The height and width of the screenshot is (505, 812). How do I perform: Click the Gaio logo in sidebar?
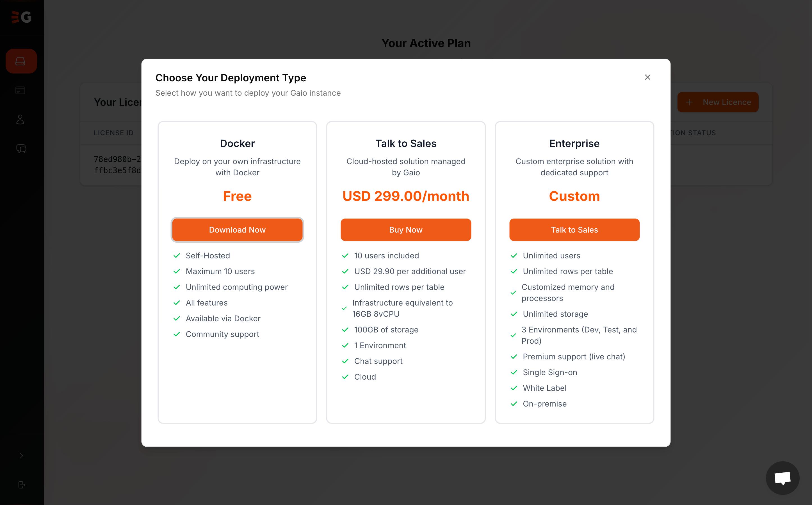[x=21, y=17]
